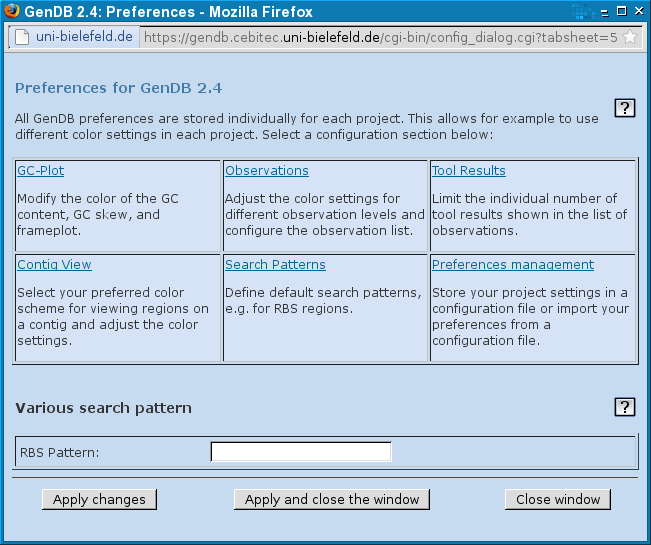Open the Search Patterns configuration section
This screenshot has height=545, width=651.
[275, 265]
